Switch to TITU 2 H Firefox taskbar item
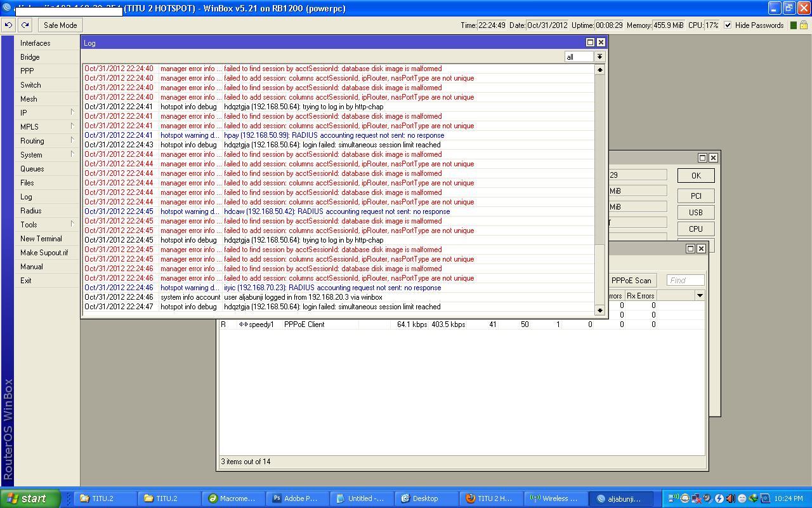The image size is (812, 508). point(490,498)
